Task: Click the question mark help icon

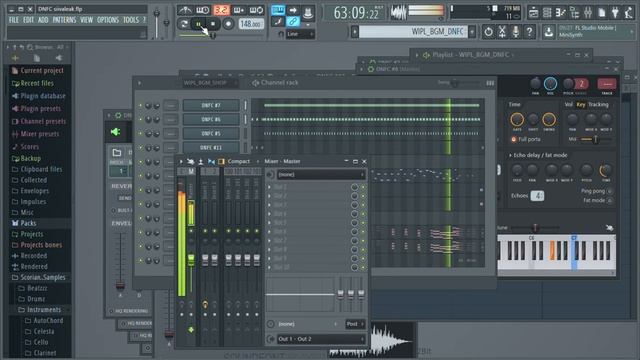Action: coord(529,31)
